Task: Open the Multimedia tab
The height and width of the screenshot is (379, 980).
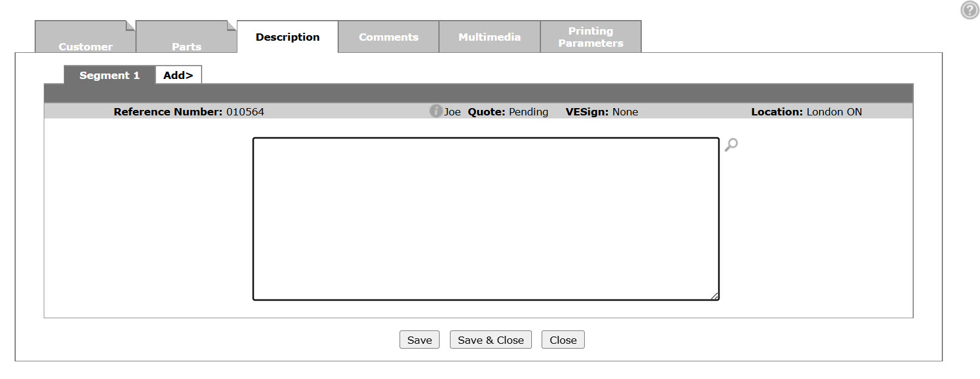Action: click(x=489, y=37)
